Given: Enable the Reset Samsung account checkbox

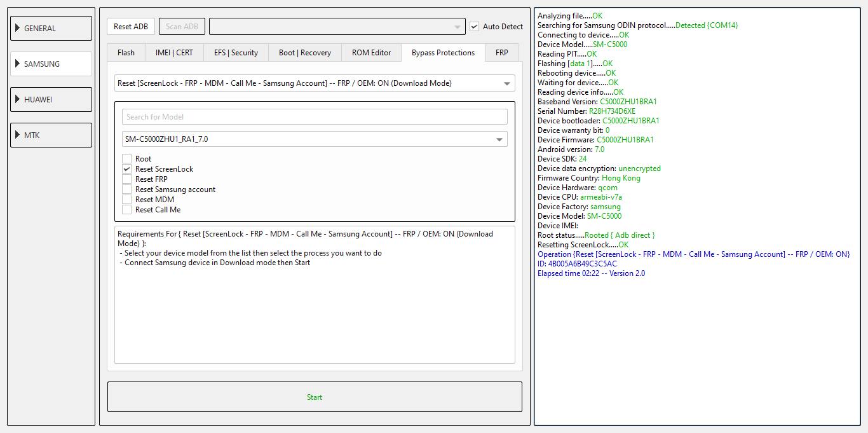Looking at the screenshot, I should pos(127,189).
